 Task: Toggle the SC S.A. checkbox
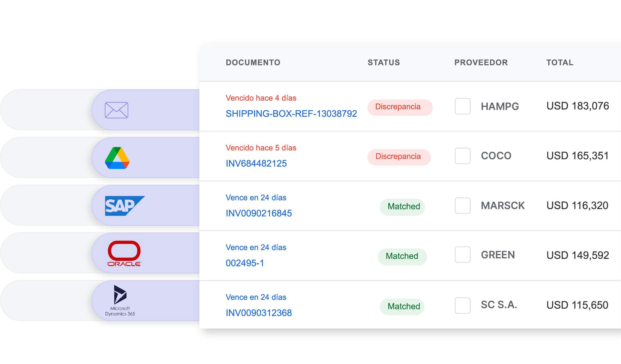[x=463, y=305]
